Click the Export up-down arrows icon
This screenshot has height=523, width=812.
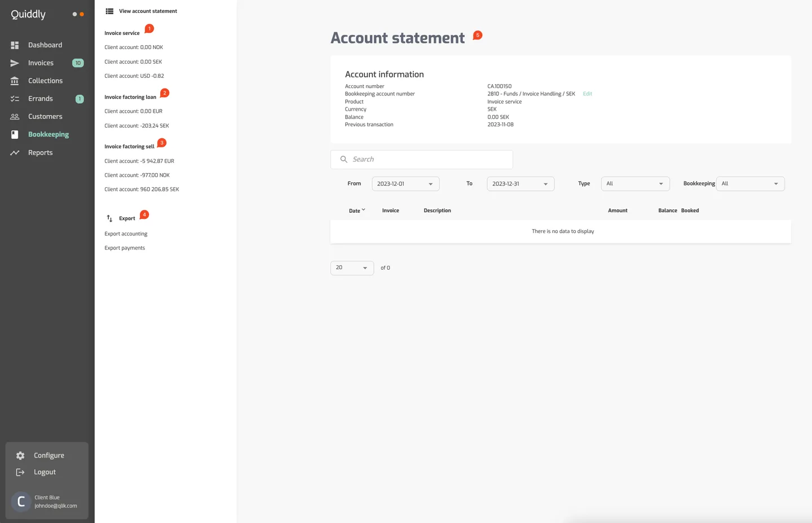[x=109, y=218]
